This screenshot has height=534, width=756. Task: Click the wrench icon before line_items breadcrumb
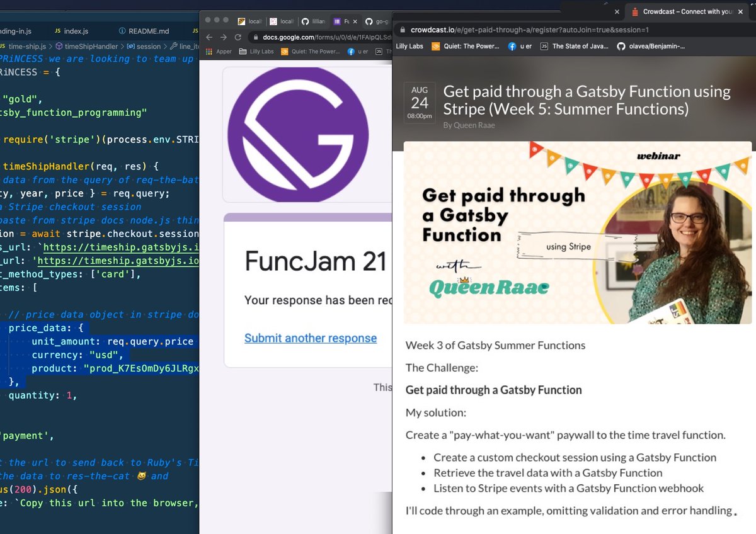[174, 46]
